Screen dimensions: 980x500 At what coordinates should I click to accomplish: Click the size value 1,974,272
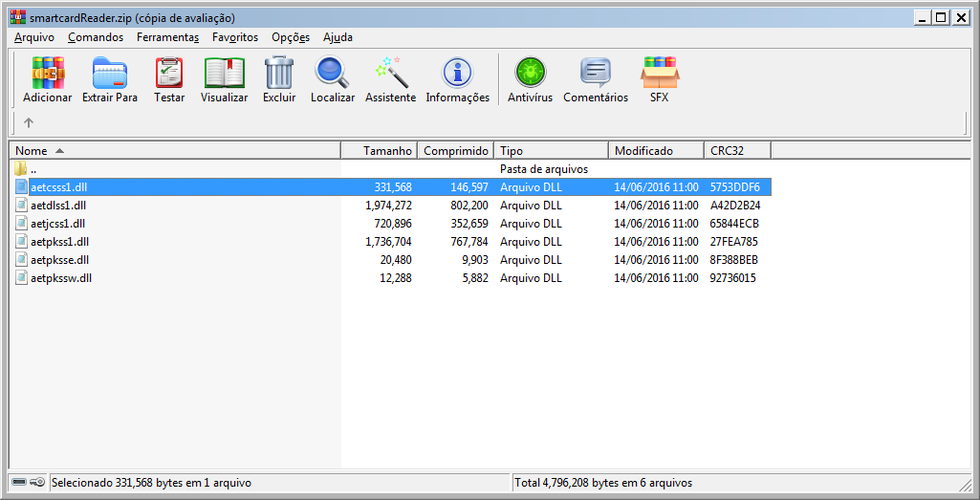click(x=389, y=205)
